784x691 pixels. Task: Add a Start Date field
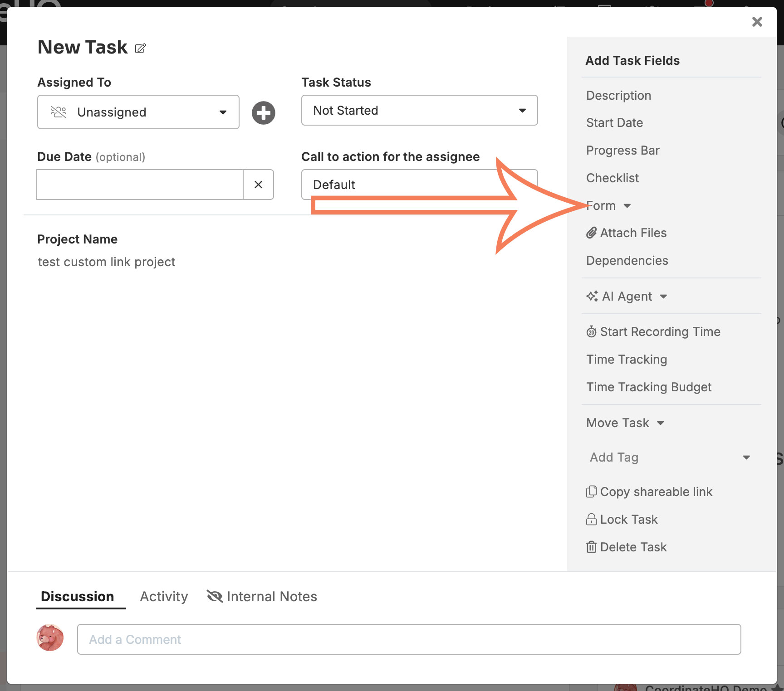(x=615, y=123)
